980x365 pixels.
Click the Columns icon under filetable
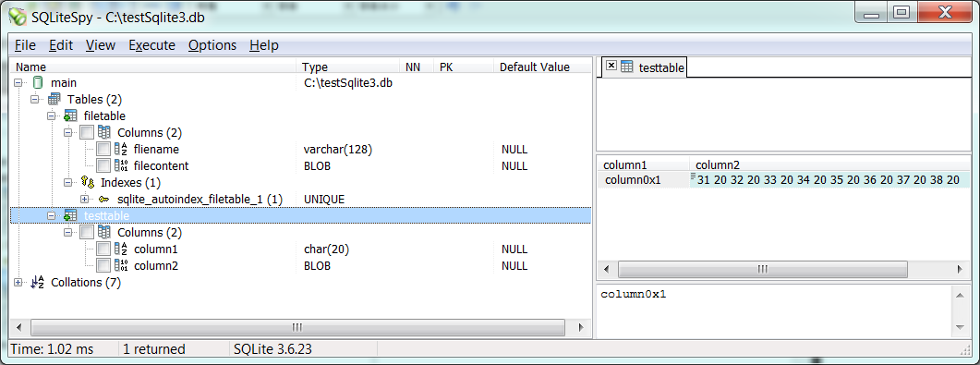coord(104,132)
